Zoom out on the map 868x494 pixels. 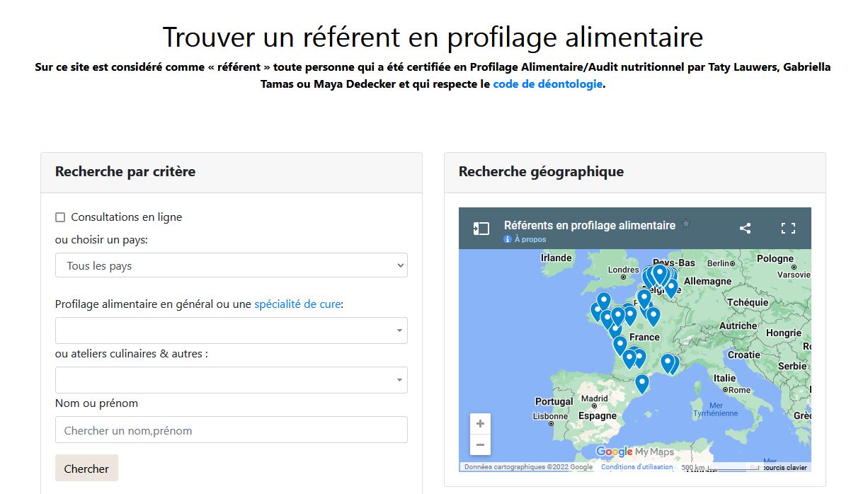tap(480, 445)
